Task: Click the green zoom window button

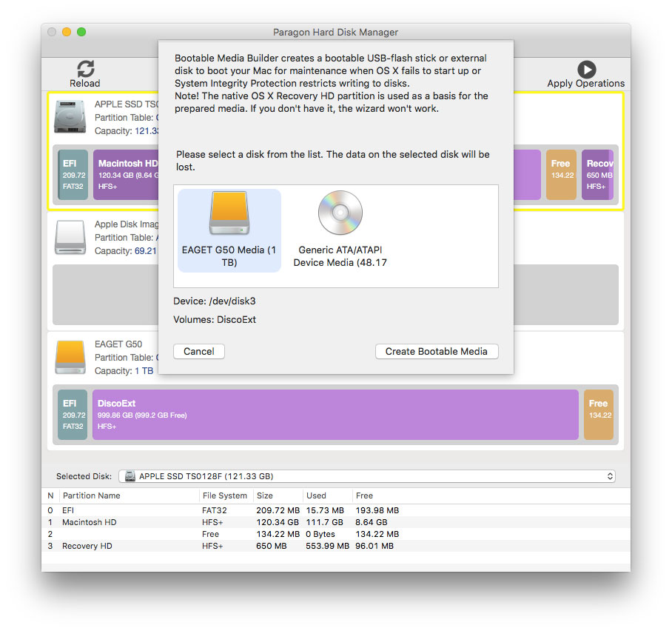Action: point(81,32)
